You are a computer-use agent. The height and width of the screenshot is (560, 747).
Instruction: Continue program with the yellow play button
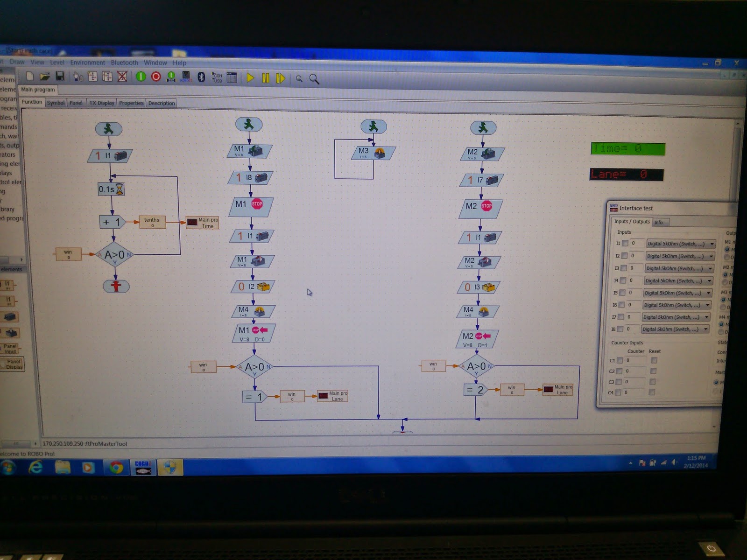250,78
